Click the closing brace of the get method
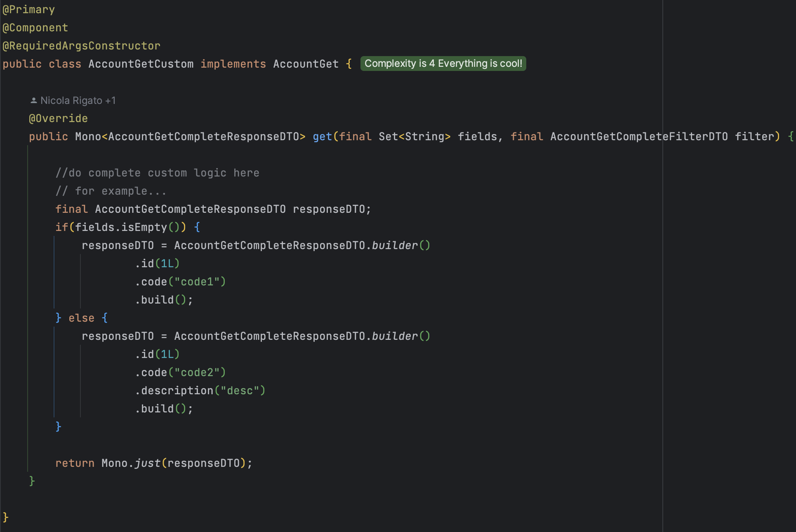This screenshot has width=796, height=532. click(x=32, y=481)
